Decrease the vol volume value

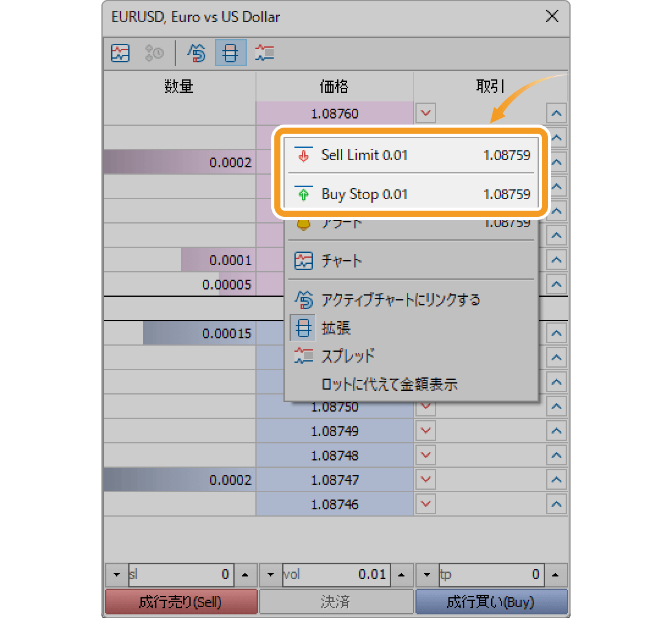pos(271,574)
